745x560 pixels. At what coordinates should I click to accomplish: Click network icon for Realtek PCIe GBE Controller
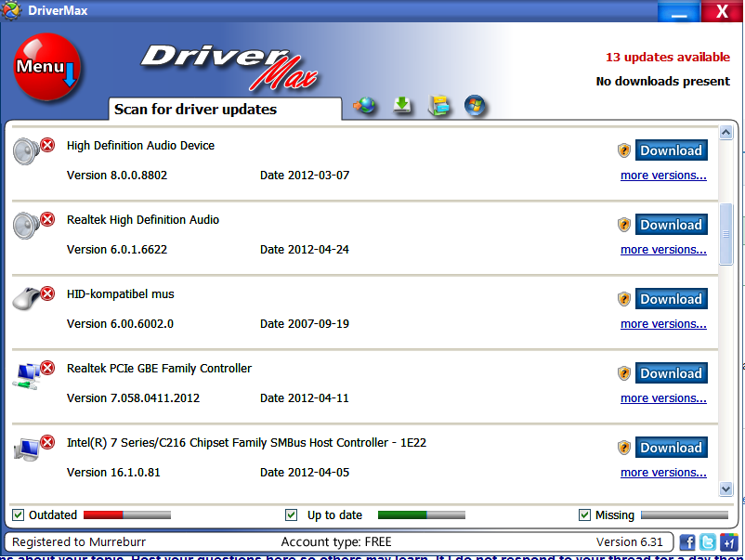pyautogui.click(x=26, y=376)
